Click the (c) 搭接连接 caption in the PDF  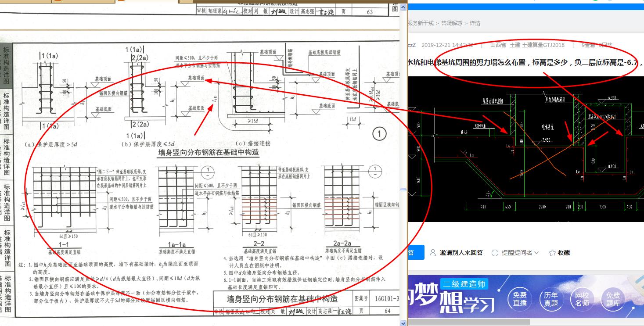click(x=253, y=143)
